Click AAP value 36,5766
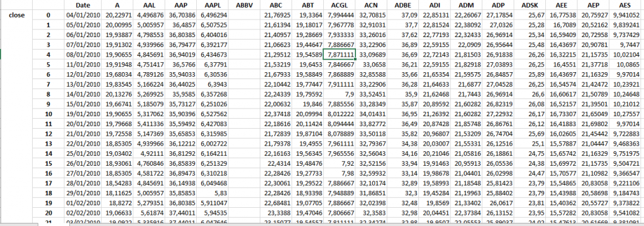 [x=181, y=65]
